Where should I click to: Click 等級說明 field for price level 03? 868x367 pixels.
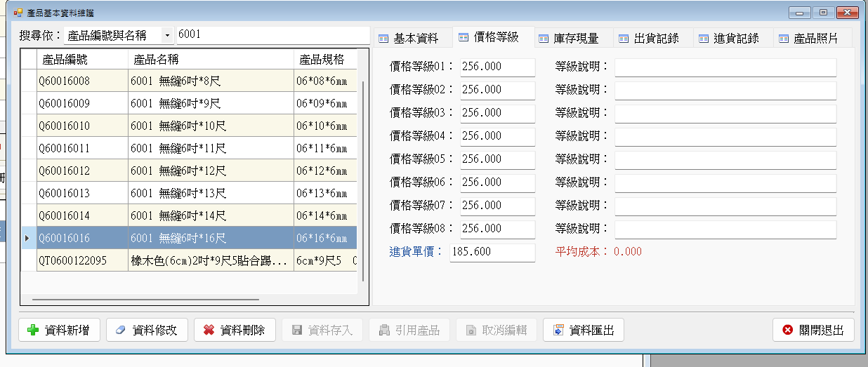(725, 113)
